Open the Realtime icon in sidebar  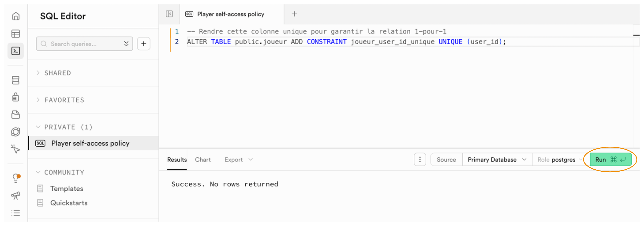[16, 132]
